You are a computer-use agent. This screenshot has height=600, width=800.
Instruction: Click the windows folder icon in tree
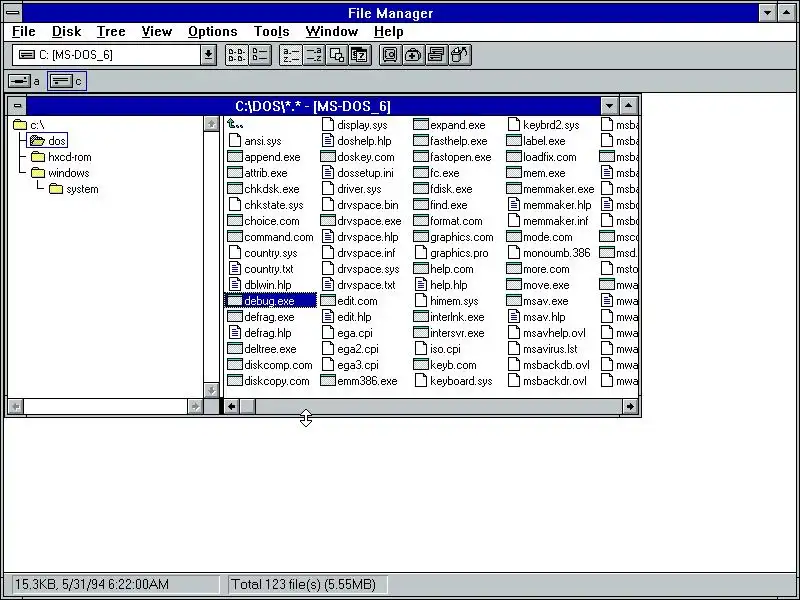[38, 173]
